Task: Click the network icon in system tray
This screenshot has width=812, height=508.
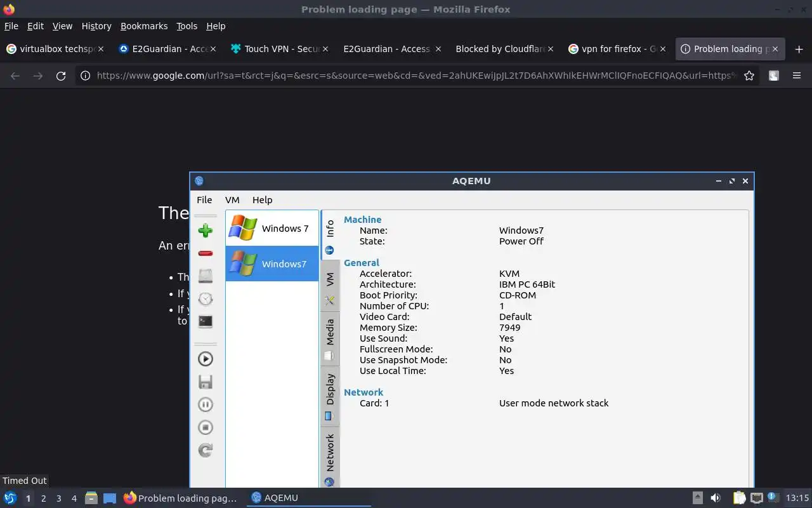Action: [x=756, y=498]
